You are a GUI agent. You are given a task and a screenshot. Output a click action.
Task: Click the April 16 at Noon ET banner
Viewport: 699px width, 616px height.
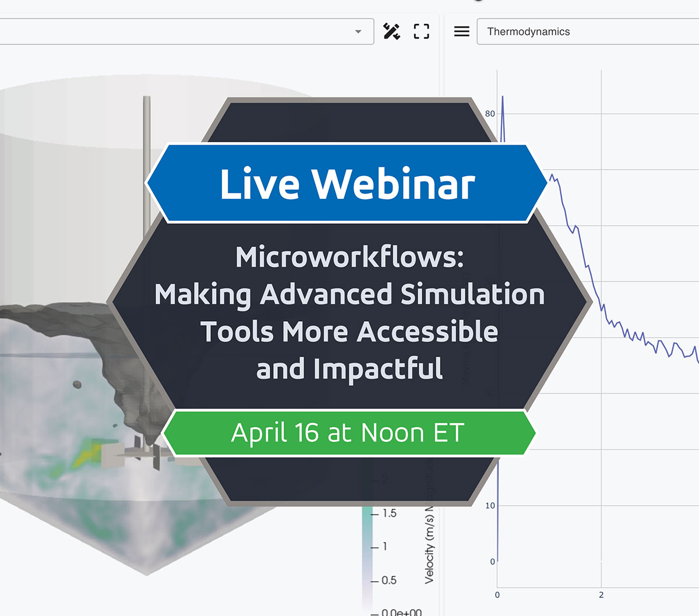(x=348, y=432)
